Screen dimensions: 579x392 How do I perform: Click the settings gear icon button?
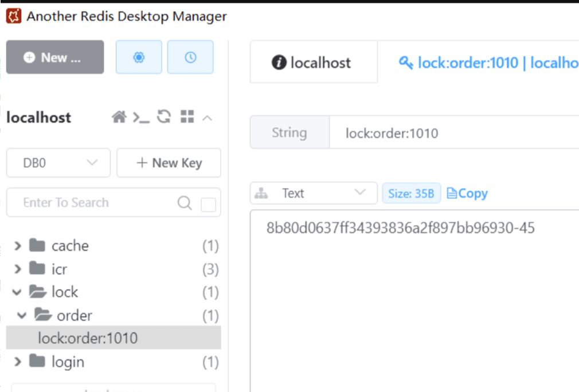pyautogui.click(x=139, y=57)
